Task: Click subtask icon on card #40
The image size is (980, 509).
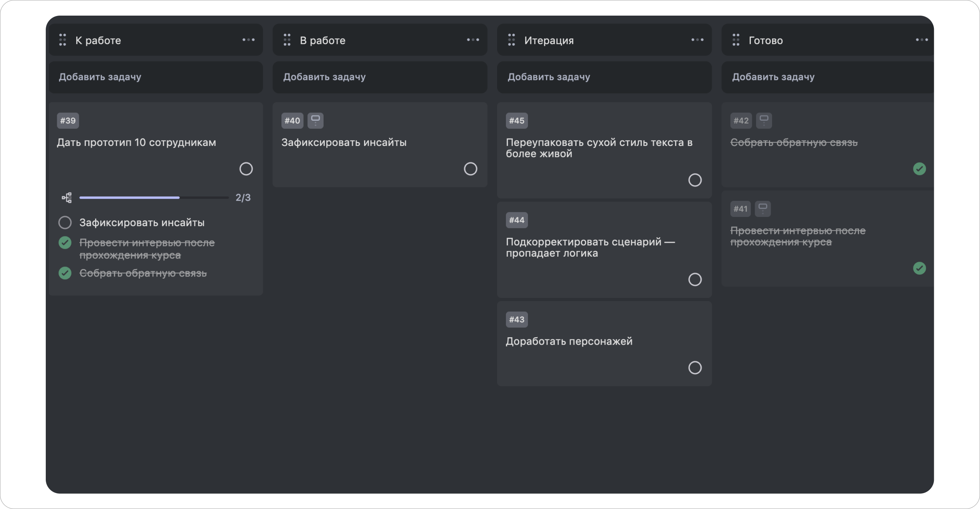Action: pyautogui.click(x=315, y=120)
